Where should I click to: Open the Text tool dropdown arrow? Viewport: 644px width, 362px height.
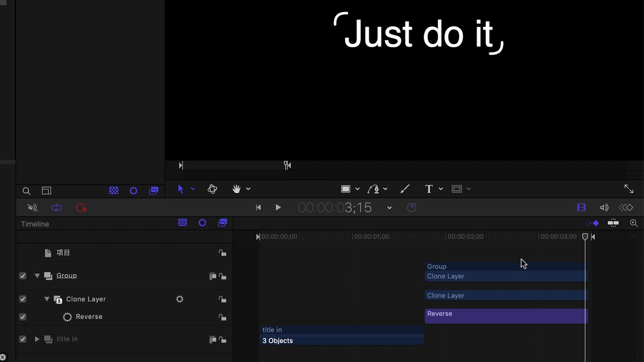(x=441, y=189)
